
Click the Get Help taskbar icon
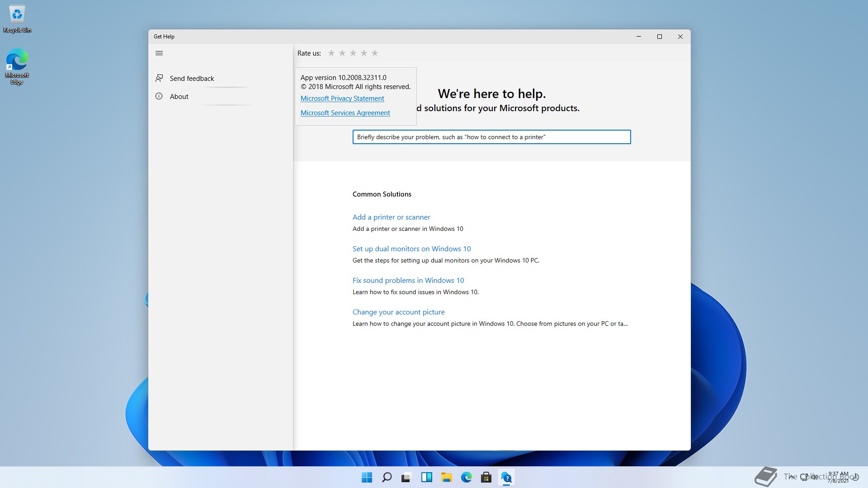tap(506, 477)
